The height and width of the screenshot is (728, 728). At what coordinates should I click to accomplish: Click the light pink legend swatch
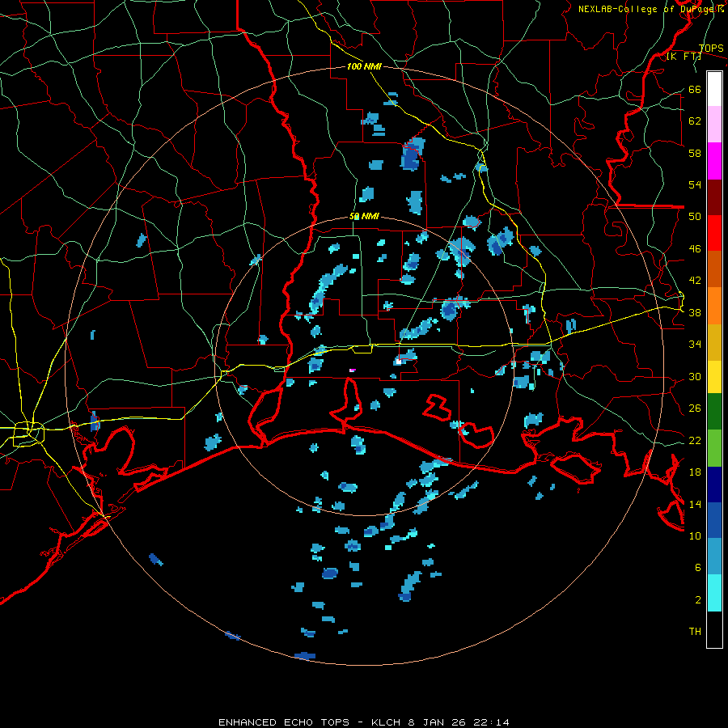pyautogui.click(x=714, y=125)
